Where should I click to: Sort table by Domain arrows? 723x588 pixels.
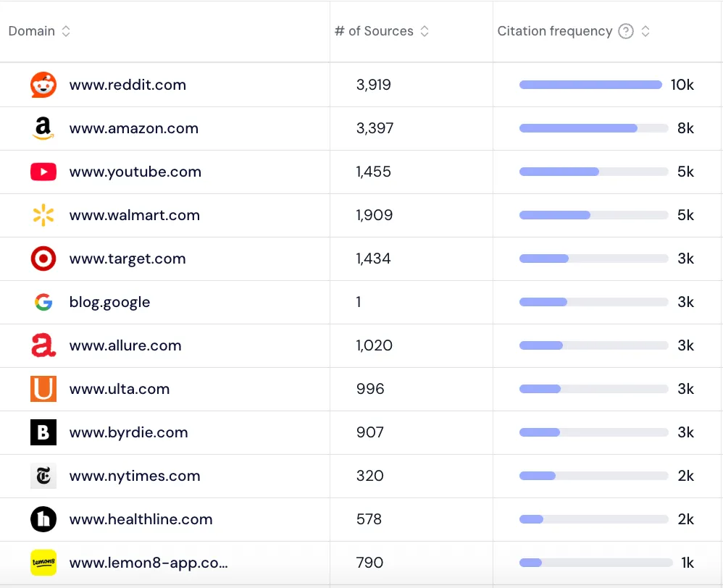click(66, 31)
